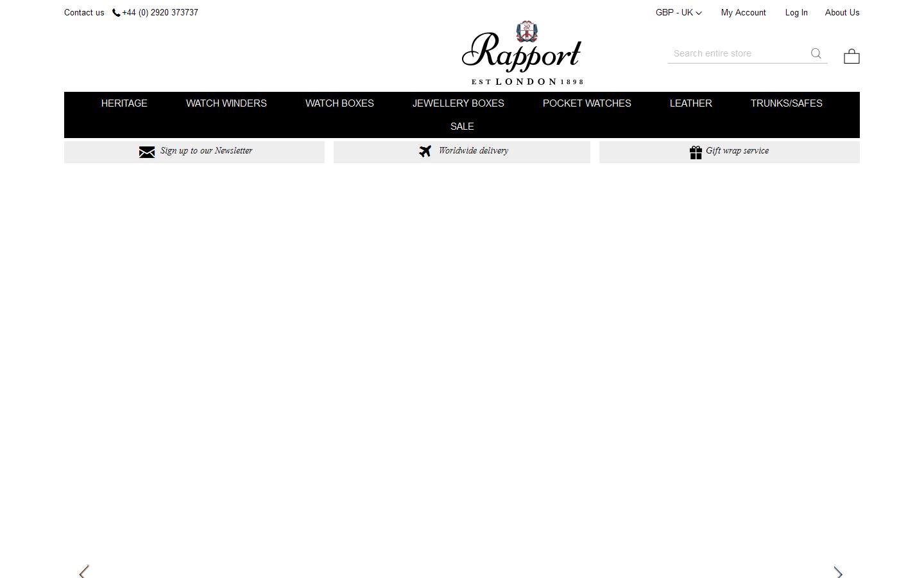Click the gift box wrap service icon

(x=696, y=152)
